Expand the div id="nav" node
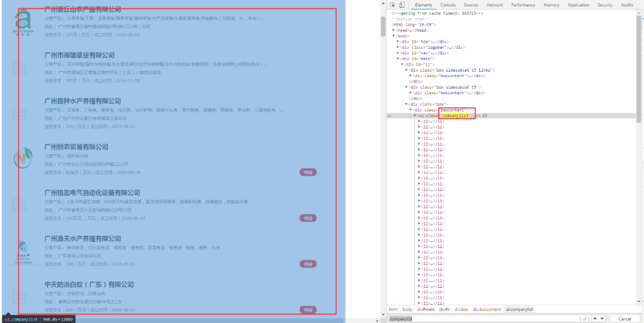Image resolution: width=644 pixels, height=323 pixels. tap(398, 53)
